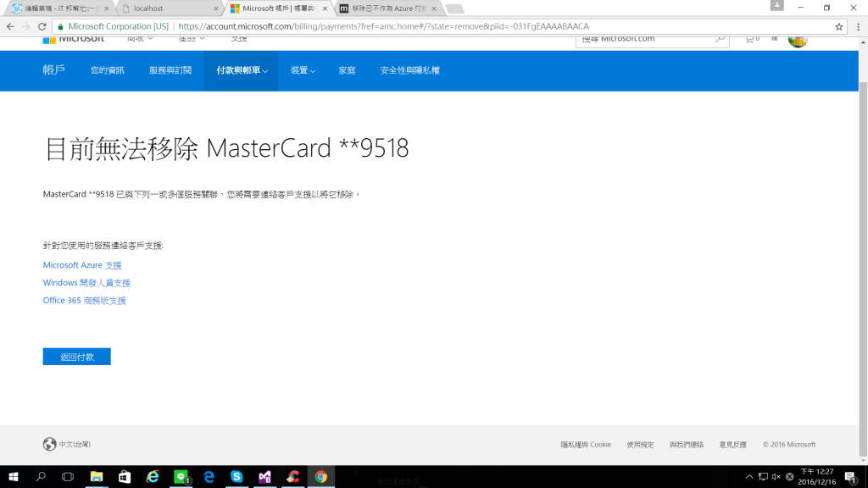
Task: Click the browser back arrow
Action: click(x=10, y=26)
